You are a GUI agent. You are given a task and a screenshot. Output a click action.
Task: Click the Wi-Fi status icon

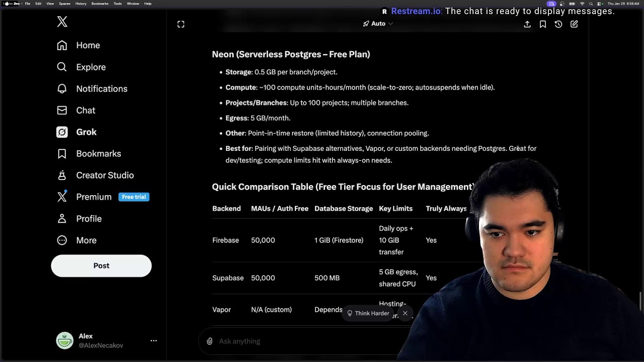coord(582,4)
